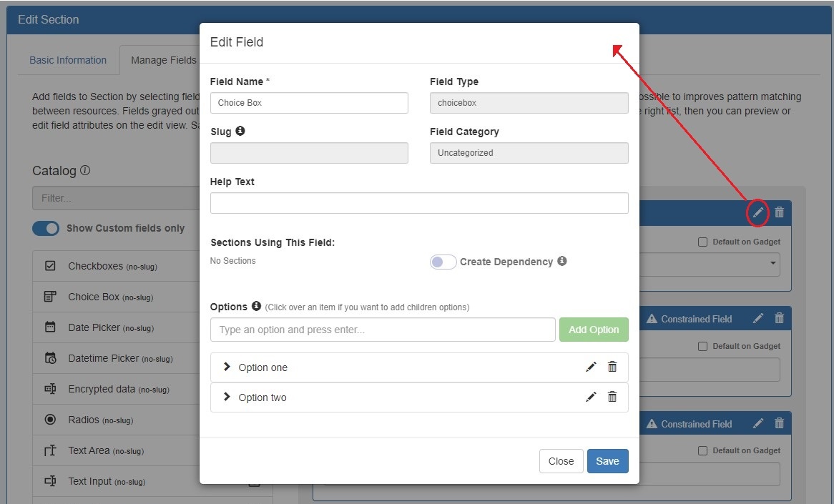Screen dimensions: 834x504
Task: Click the edit pencil for Option two
Action: point(591,397)
